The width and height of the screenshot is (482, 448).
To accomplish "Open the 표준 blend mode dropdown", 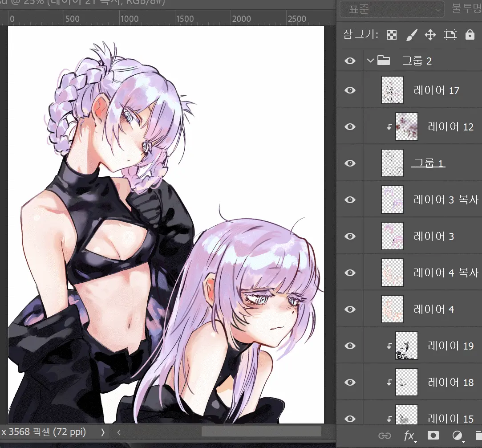I will coord(391,9).
